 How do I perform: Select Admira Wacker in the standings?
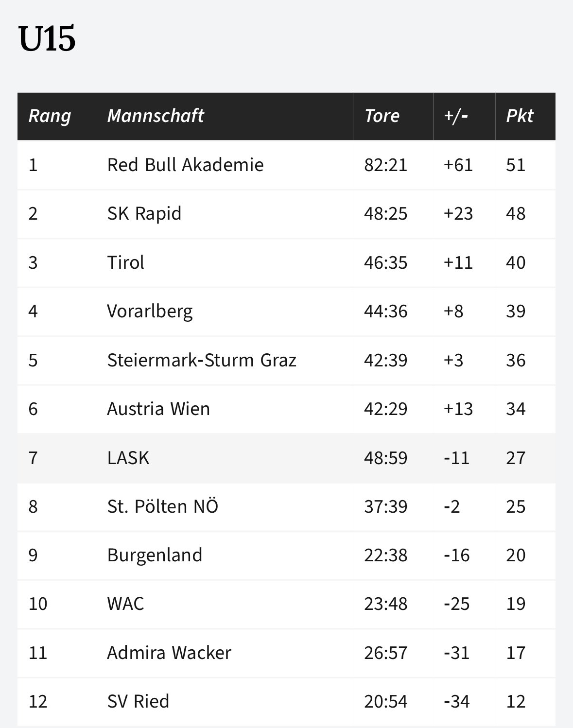click(169, 653)
